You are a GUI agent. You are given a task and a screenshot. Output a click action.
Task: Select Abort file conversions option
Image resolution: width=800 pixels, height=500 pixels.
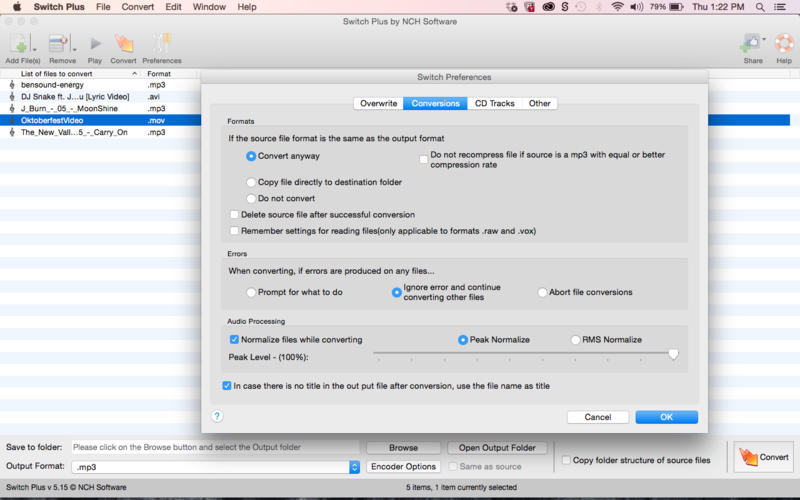542,292
